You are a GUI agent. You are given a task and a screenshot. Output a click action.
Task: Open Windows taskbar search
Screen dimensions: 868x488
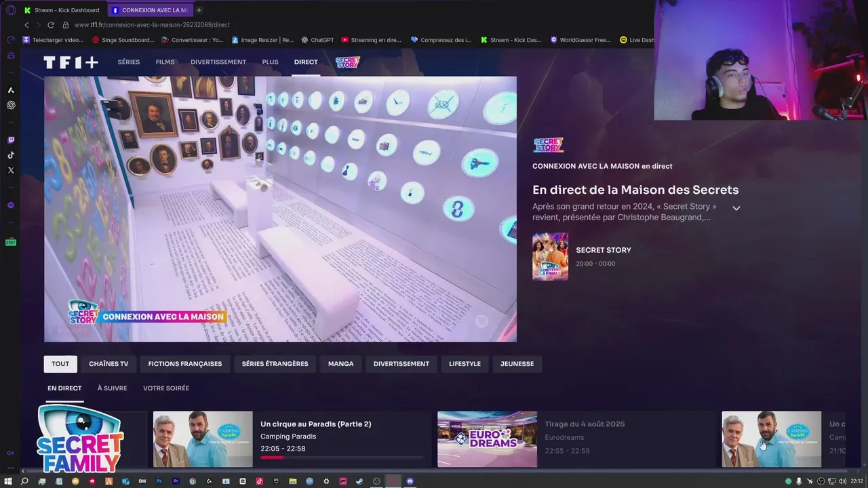click(x=24, y=481)
